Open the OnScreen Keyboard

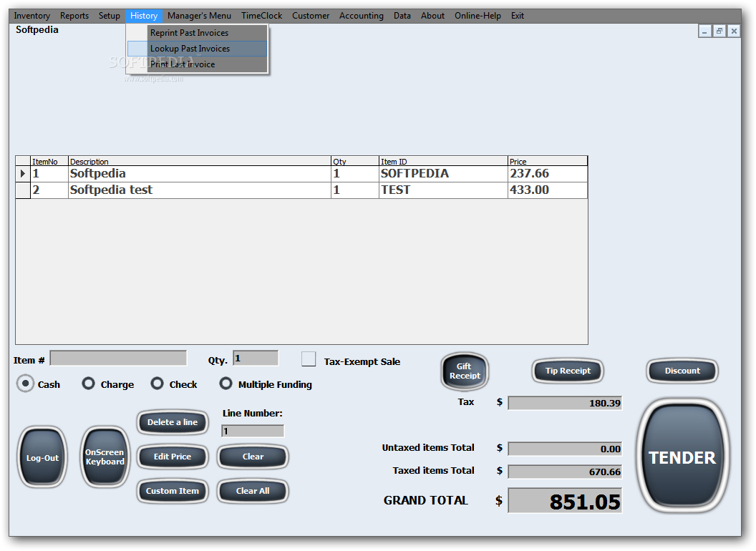tap(105, 457)
